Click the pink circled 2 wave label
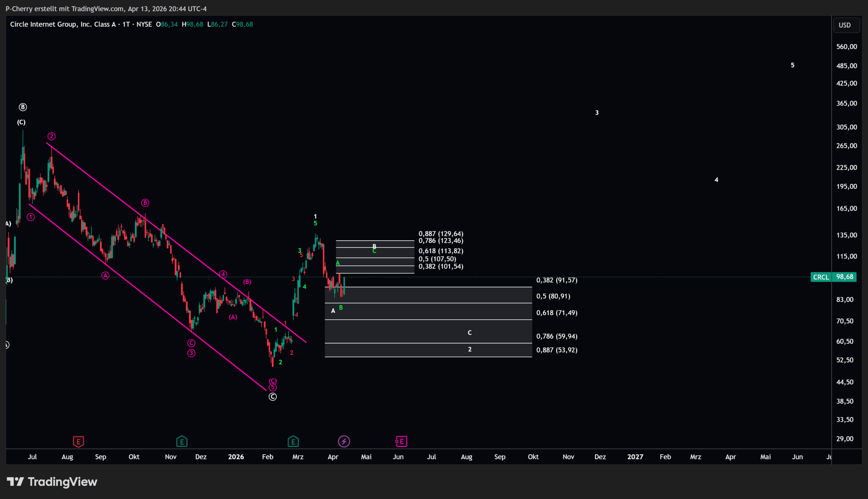This screenshot has width=868, height=499. click(52, 136)
